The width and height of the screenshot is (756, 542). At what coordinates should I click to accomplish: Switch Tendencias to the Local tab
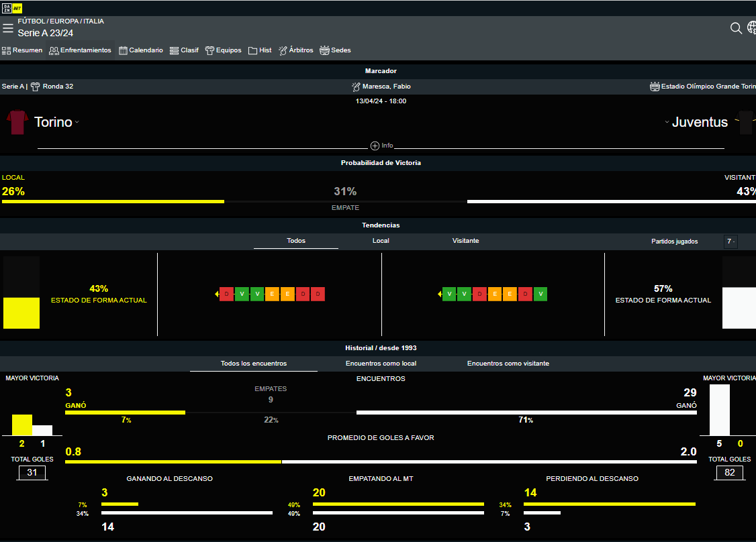[381, 241]
